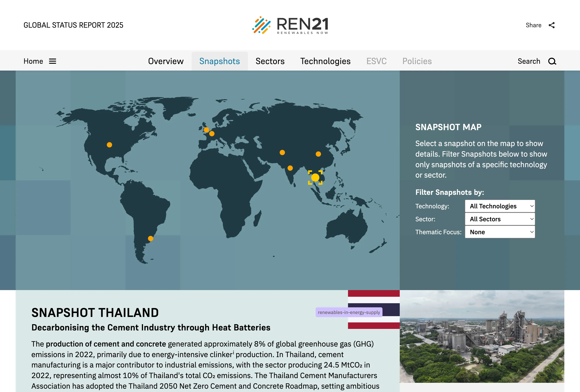Open the Technology filter dropdown
This screenshot has width=580, height=392.
pyautogui.click(x=500, y=206)
